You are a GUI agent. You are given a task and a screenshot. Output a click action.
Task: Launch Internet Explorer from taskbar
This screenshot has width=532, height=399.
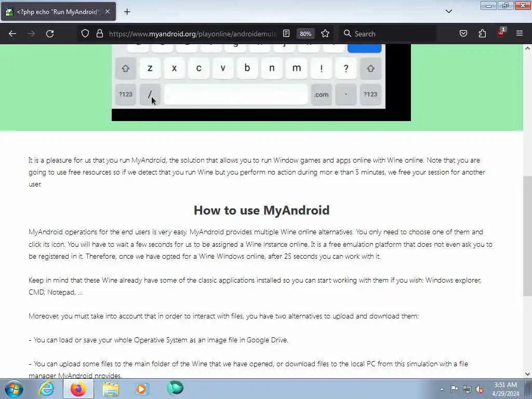click(46, 389)
